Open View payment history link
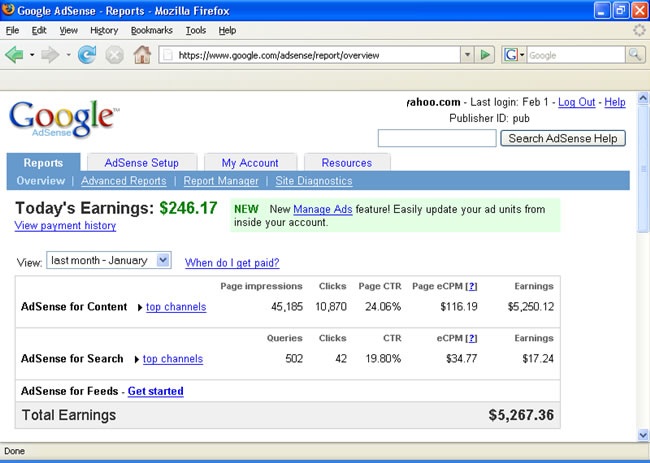 (x=65, y=225)
